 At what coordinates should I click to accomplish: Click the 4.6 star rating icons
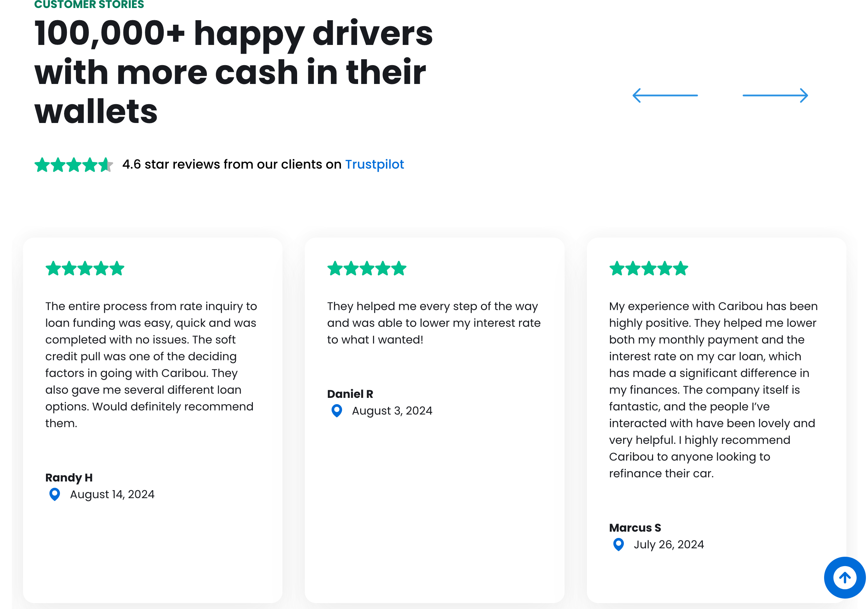point(73,165)
